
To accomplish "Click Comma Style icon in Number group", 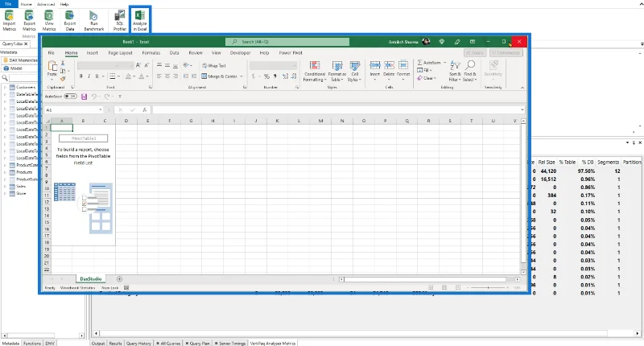I will 275,76.
